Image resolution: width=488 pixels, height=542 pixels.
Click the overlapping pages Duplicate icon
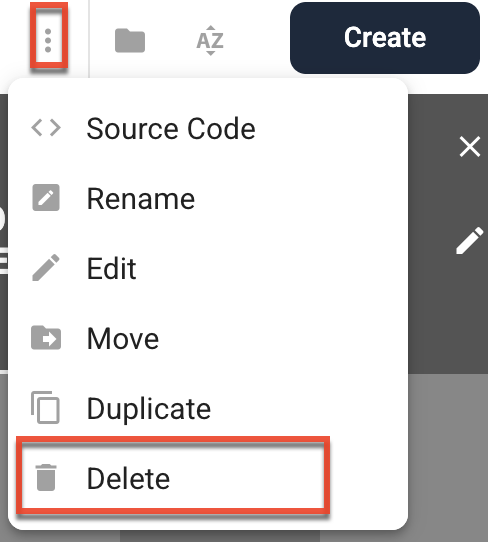(x=45, y=408)
